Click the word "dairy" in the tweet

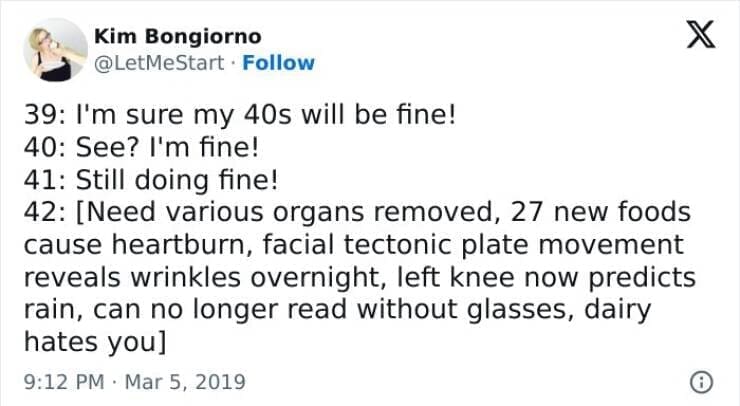point(619,311)
